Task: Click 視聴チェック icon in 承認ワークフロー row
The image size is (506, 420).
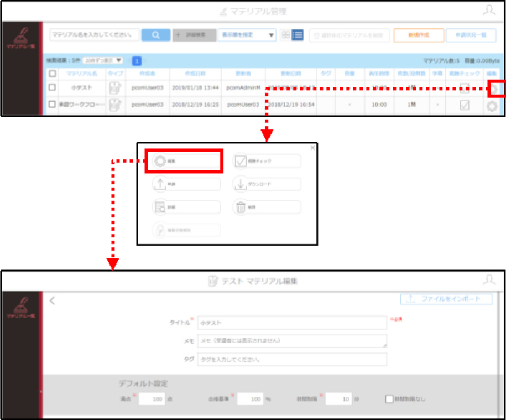Action: [x=465, y=105]
